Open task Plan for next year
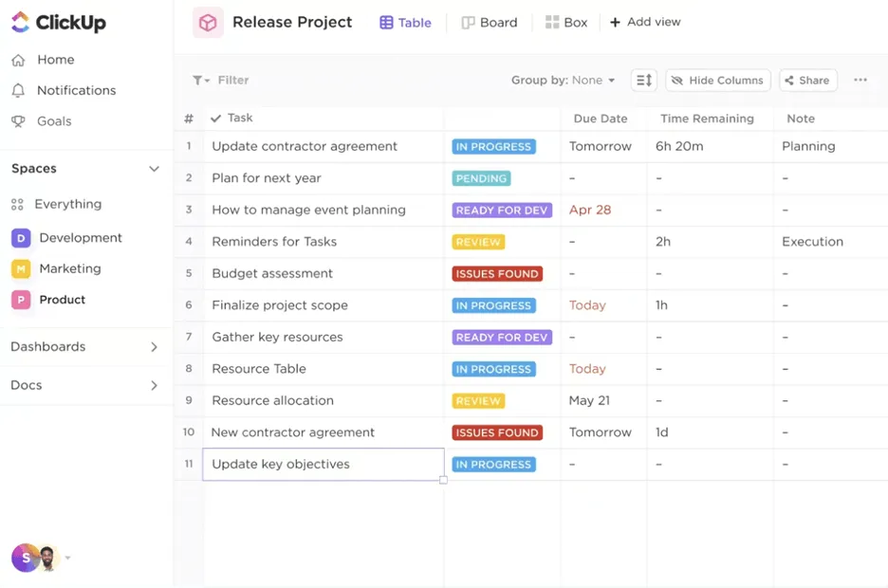 point(267,177)
